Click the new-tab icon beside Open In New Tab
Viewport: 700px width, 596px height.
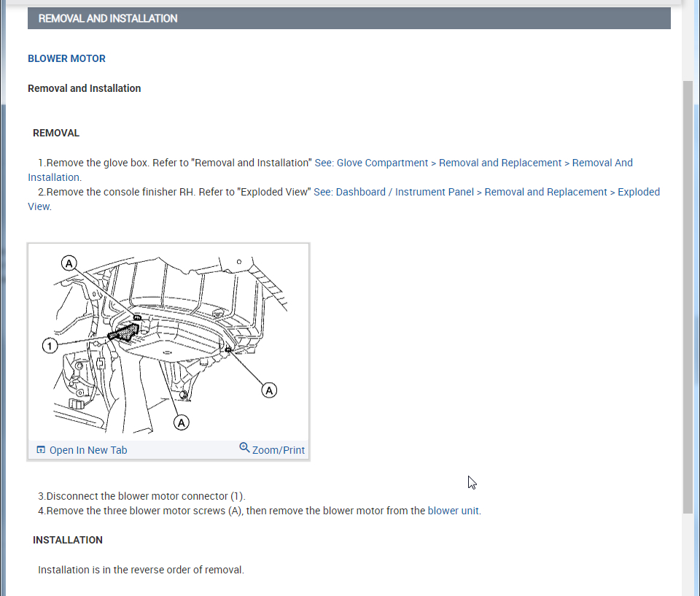[41, 449]
